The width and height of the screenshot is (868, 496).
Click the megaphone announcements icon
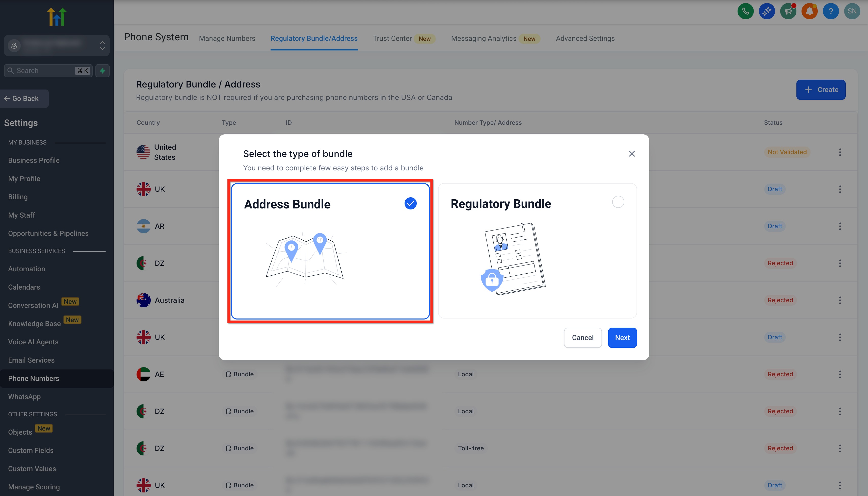pyautogui.click(x=788, y=11)
